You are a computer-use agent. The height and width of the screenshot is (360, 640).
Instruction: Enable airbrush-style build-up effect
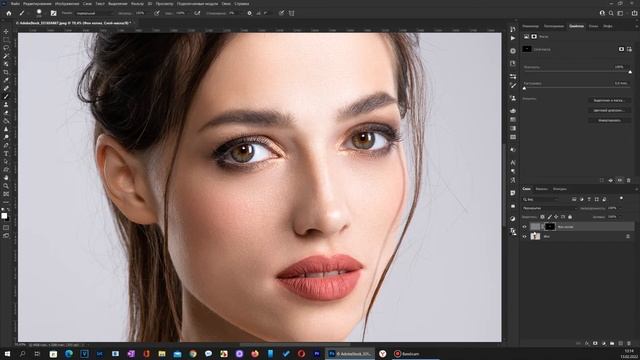pos(197,13)
